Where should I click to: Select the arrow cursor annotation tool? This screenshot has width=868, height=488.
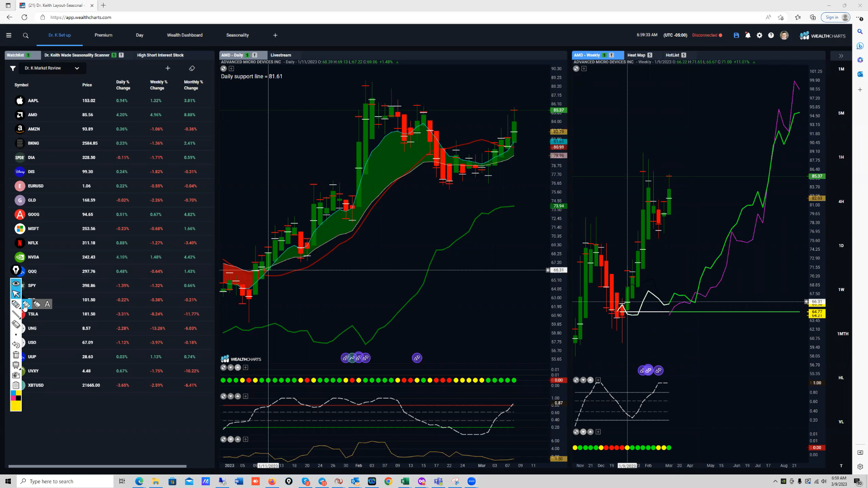point(16,294)
